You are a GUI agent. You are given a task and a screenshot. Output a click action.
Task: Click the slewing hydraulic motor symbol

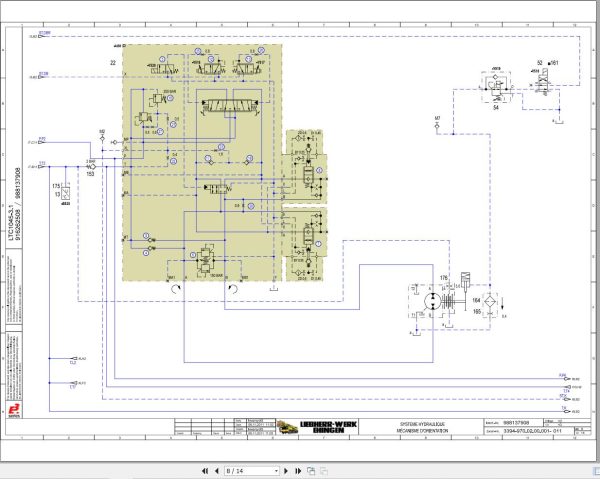(x=432, y=301)
